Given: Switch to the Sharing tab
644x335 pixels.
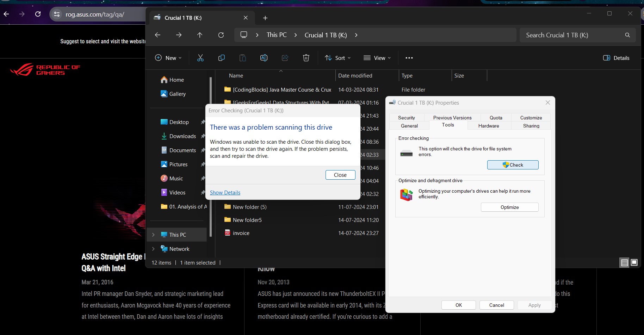Looking at the screenshot, I should tap(531, 126).
